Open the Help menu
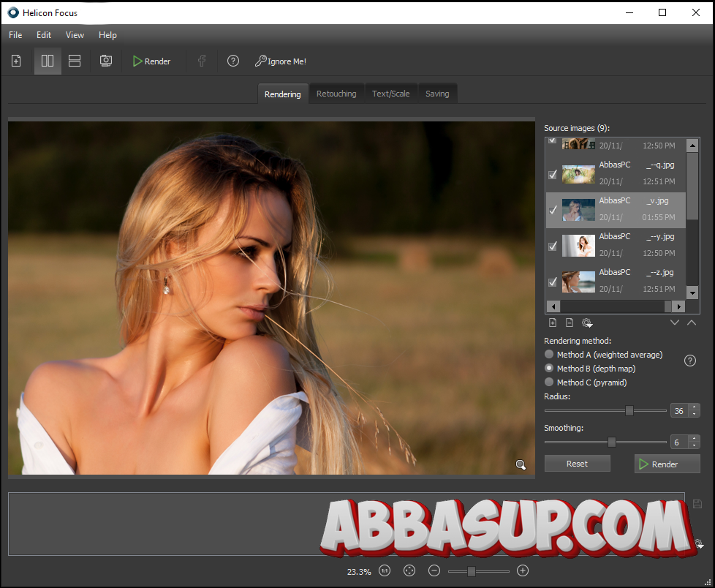The width and height of the screenshot is (715, 588). click(107, 34)
